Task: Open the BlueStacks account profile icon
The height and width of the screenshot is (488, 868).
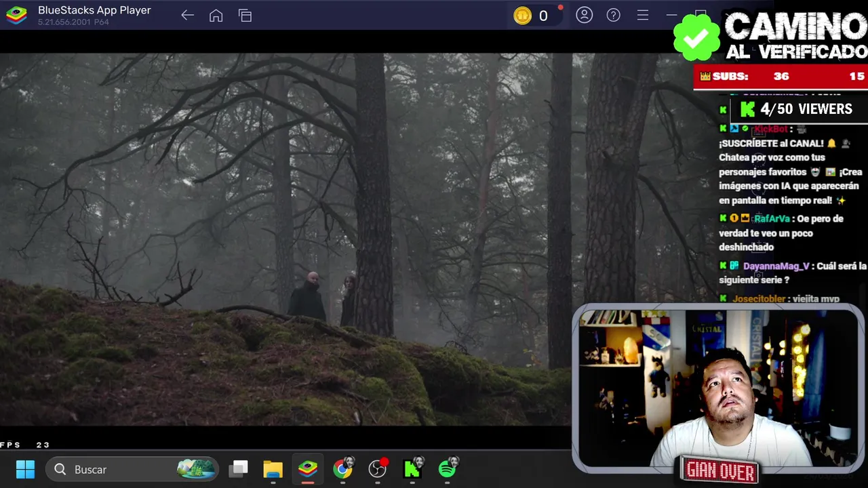Action: coord(584,15)
